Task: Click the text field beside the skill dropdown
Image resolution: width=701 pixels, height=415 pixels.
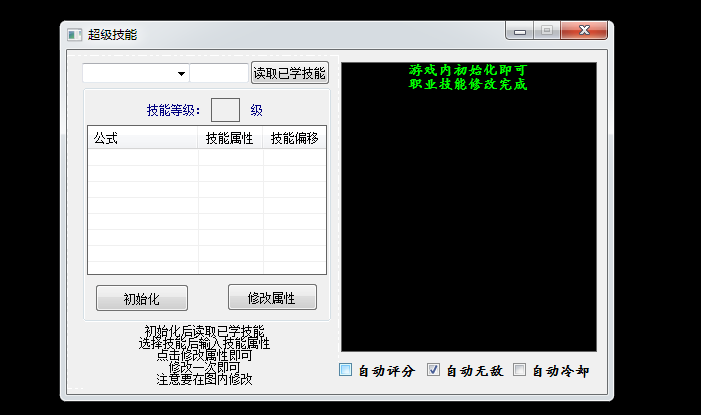Action: click(x=219, y=73)
